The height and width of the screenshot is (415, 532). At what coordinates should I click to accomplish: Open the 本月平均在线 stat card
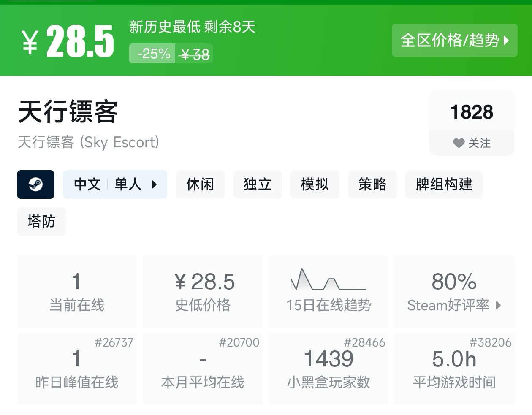[203, 369]
